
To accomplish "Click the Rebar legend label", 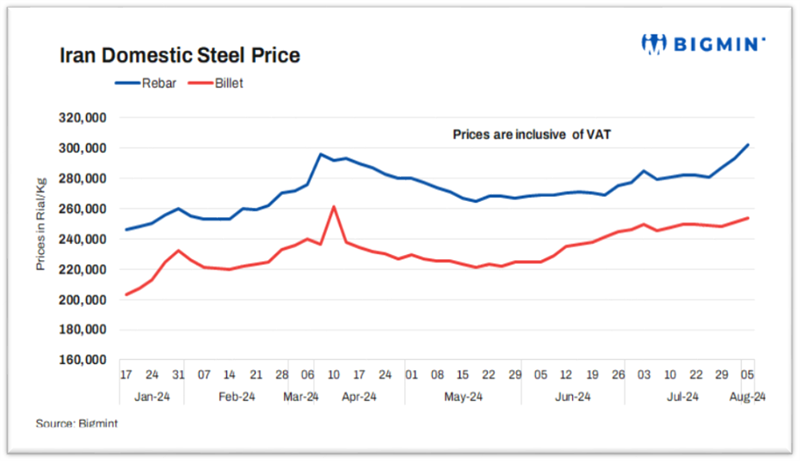I will [x=159, y=83].
